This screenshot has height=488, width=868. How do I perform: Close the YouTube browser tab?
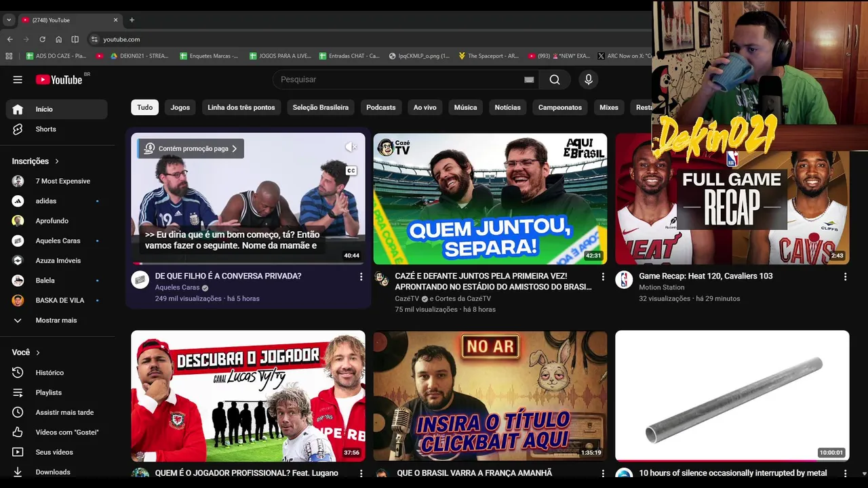pos(116,20)
